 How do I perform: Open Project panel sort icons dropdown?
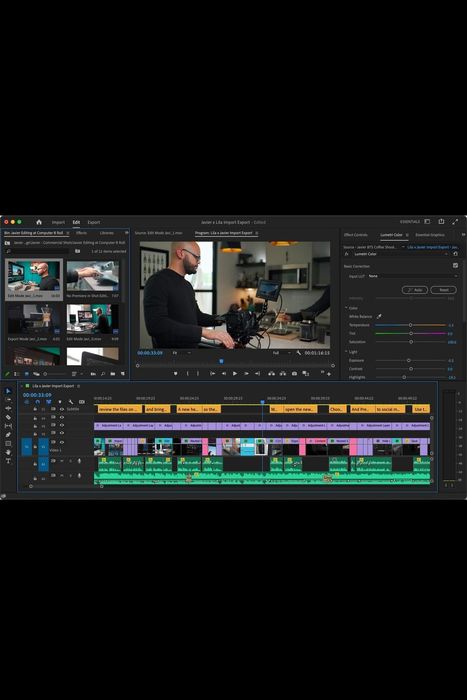(x=77, y=374)
